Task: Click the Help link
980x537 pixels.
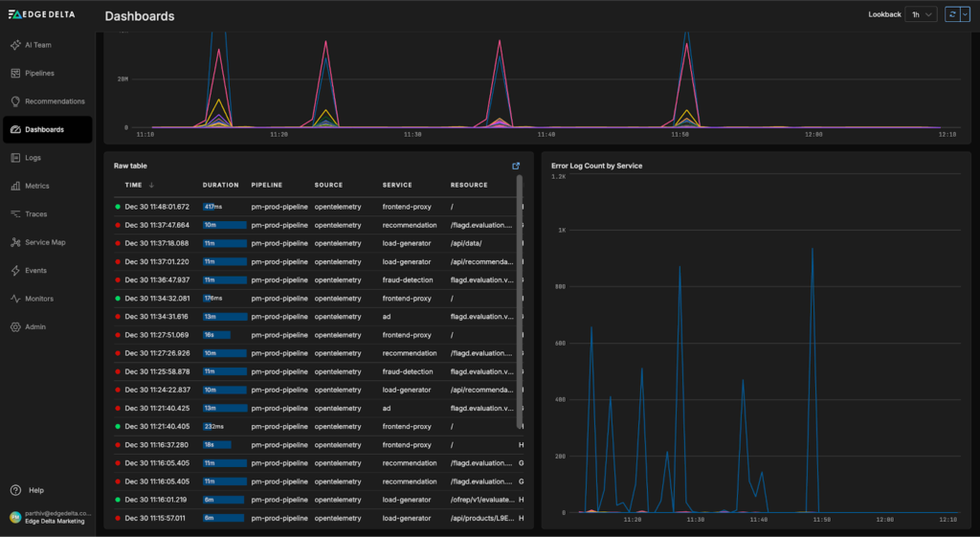Action: tap(35, 490)
